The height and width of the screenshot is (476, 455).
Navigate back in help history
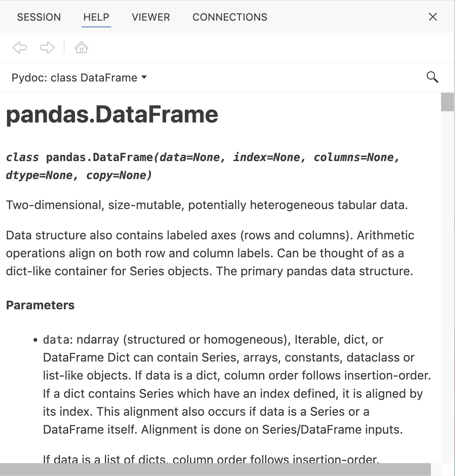pyautogui.click(x=20, y=48)
